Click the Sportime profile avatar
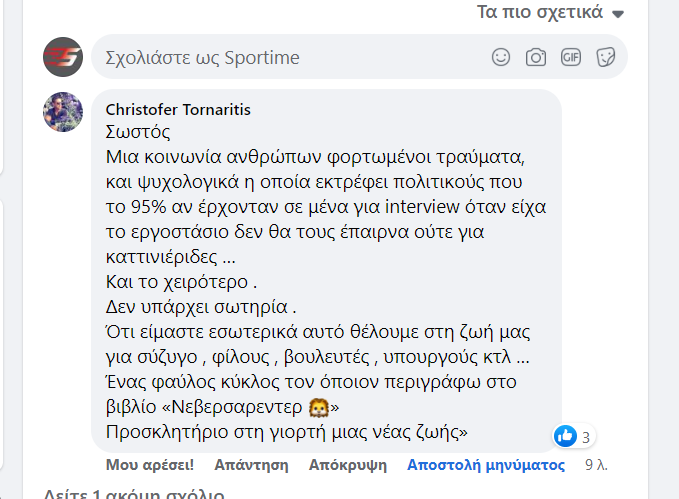The height and width of the screenshot is (499, 679). click(63, 57)
